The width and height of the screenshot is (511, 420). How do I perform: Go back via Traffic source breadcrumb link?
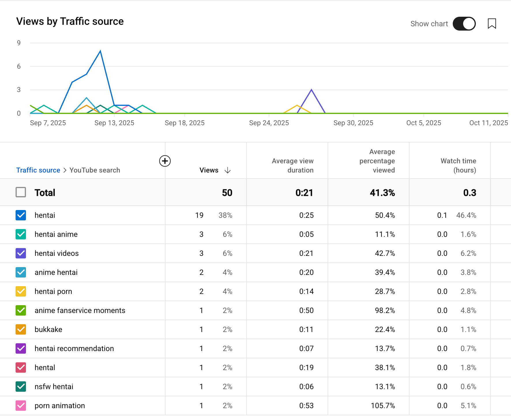click(x=38, y=170)
